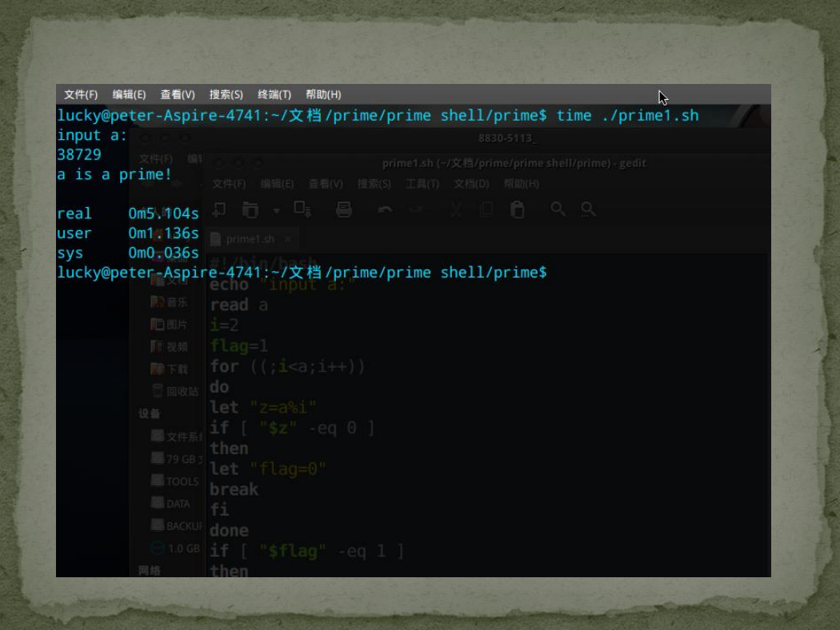Open gedit's 搜索(S) menu
The width and height of the screenshot is (840, 630).
[374, 184]
